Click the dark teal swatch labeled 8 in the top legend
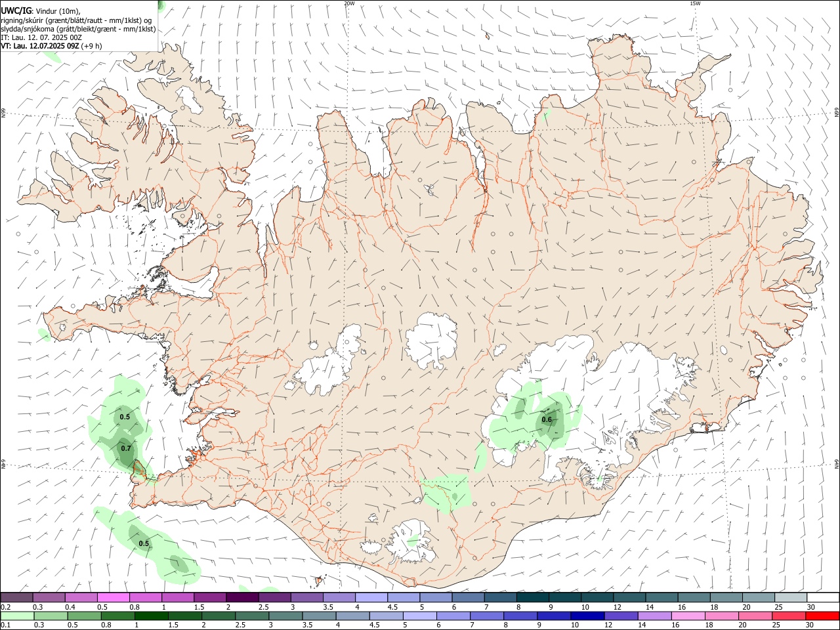The width and height of the screenshot is (840, 630). [x=533, y=598]
